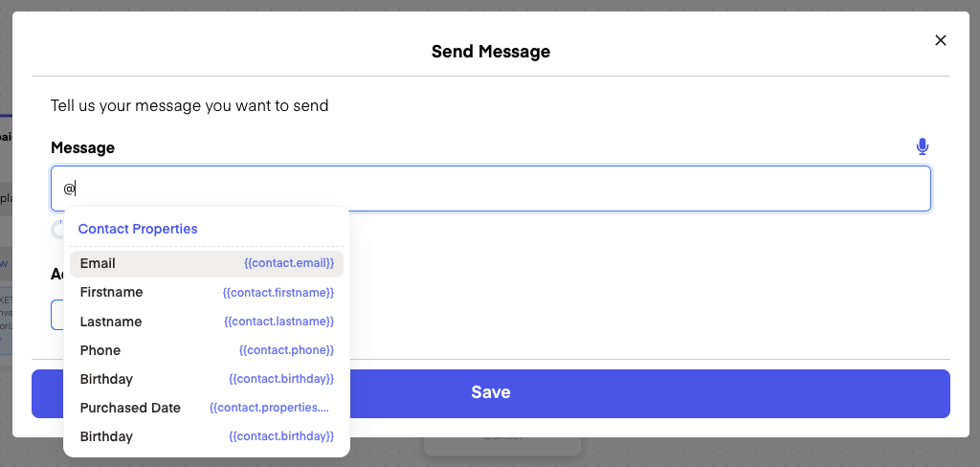Select Birthday option directly below Phone

click(106, 379)
